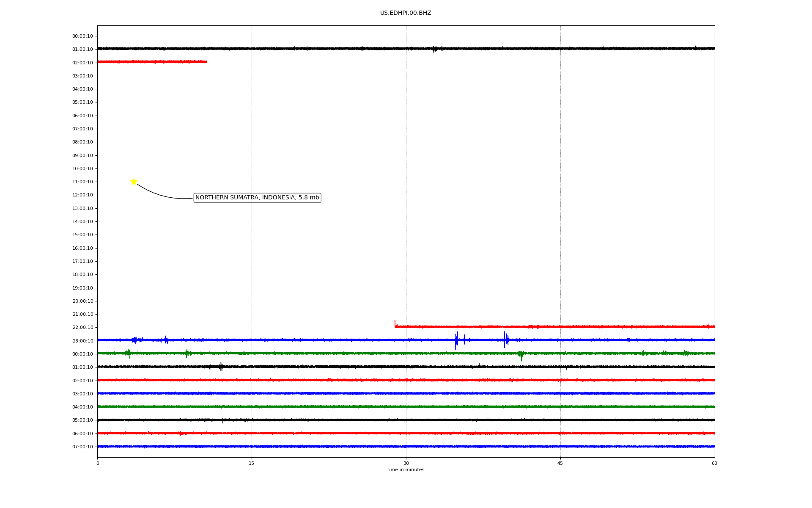812x508 pixels.
Task: Click the large blue spike burst after 30 minutes
Action: [x=456, y=340]
